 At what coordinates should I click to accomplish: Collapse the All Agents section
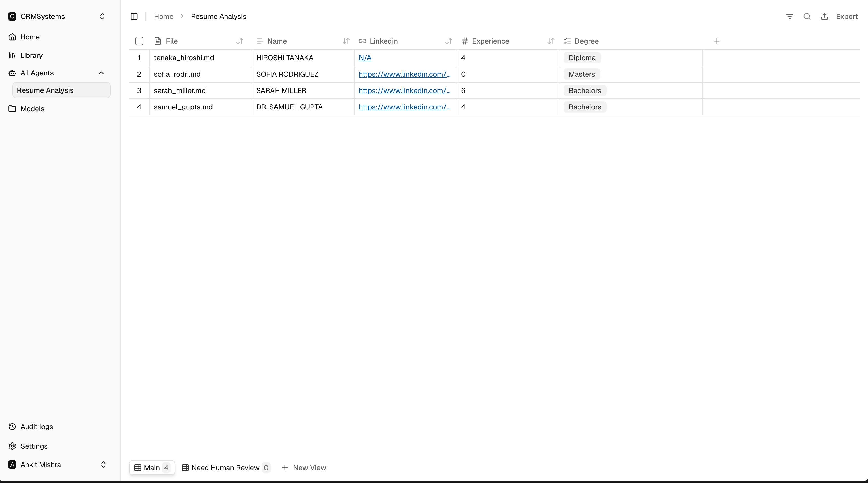click(101, 73)
